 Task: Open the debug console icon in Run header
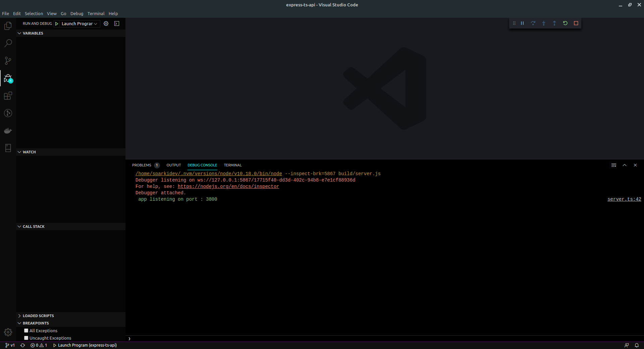point(117,23)
